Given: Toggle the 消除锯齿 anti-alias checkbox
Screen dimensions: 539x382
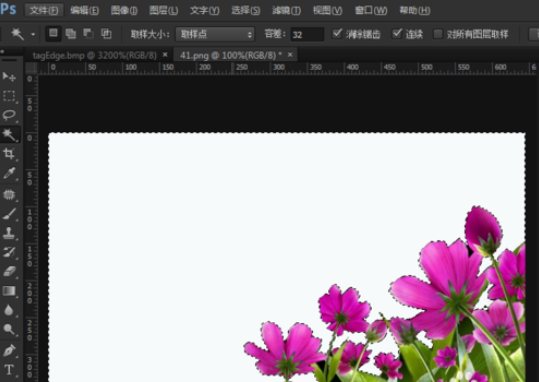Looking at the screenshot, I should click(337, 34).
